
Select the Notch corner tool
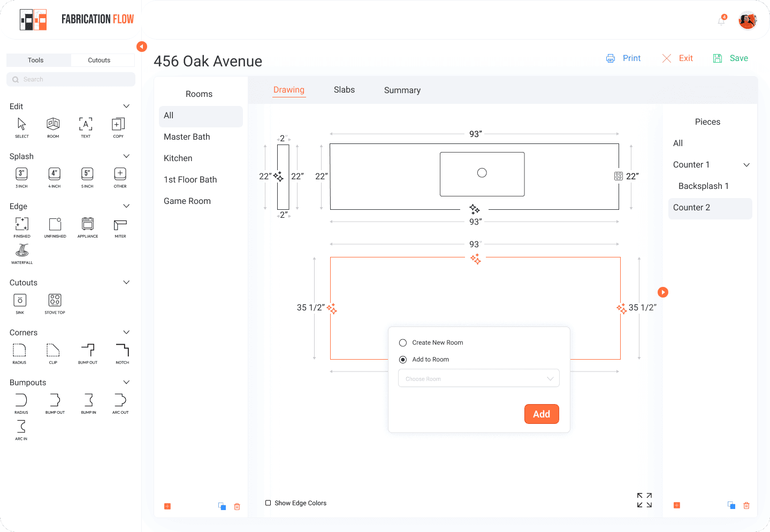point(122,353)
